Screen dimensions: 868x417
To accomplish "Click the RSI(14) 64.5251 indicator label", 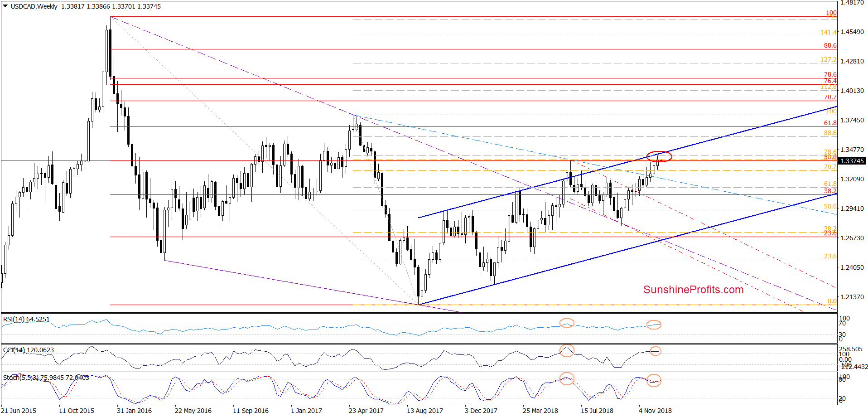I will coord(26,319).
